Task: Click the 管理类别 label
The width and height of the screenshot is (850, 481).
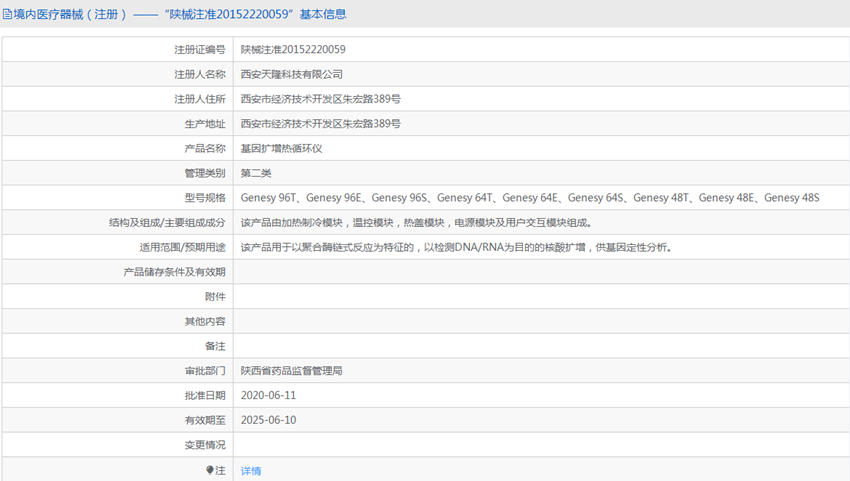Action: [205, 173]
